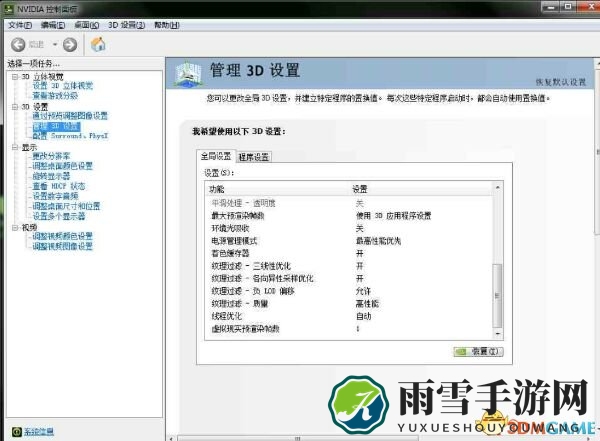Screen dimensions: 600x441
Task: Switch to the 全局设置 tab
Action: coord(216,156)
